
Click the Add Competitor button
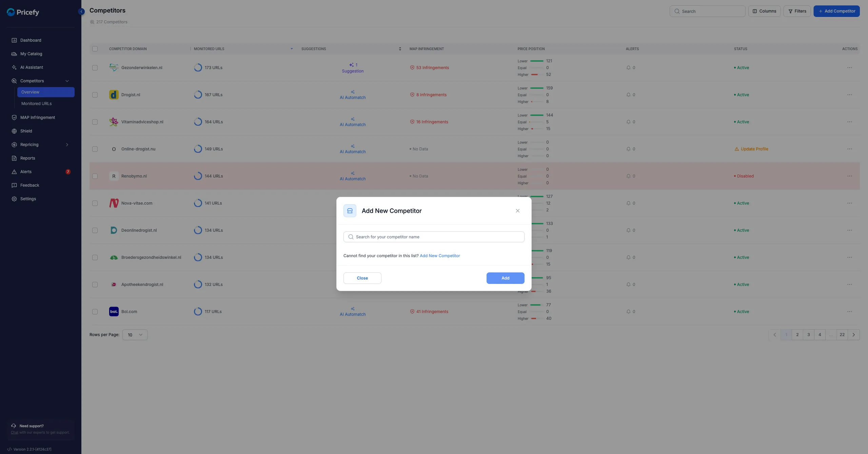click(836, 11)
